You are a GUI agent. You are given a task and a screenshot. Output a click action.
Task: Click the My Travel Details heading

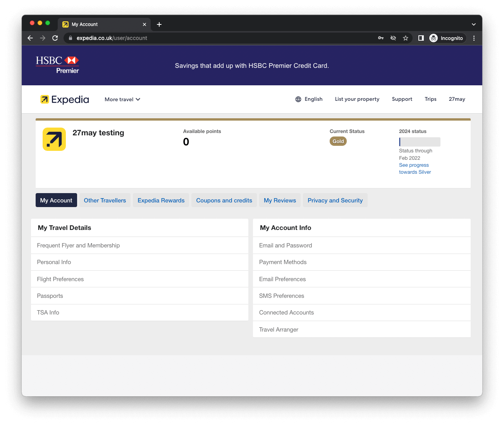click(64, 228)
